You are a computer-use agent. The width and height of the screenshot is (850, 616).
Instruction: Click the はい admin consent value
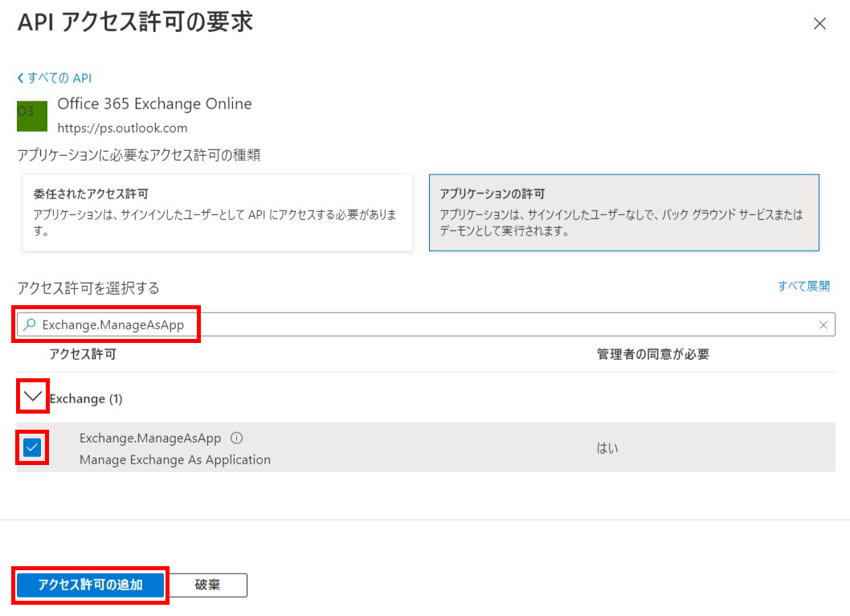[x=607, y=448]
